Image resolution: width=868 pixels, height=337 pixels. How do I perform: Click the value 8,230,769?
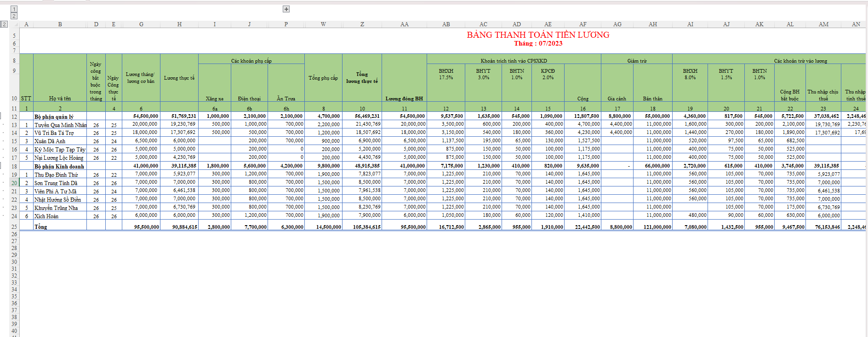pos(369,207)
